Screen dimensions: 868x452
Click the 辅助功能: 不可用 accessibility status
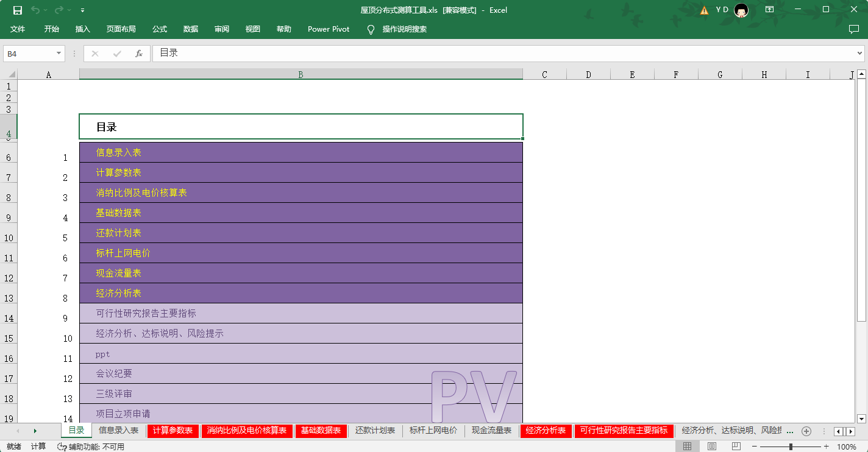(91, 447)
